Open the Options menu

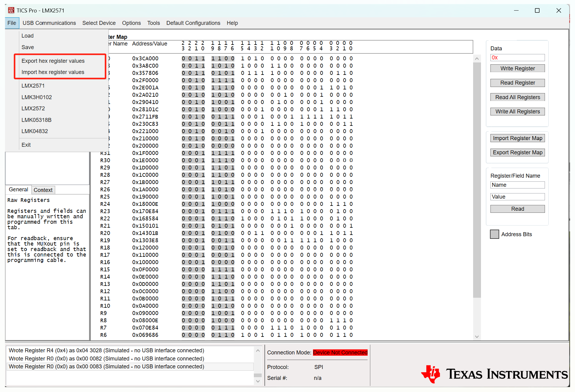131,23
